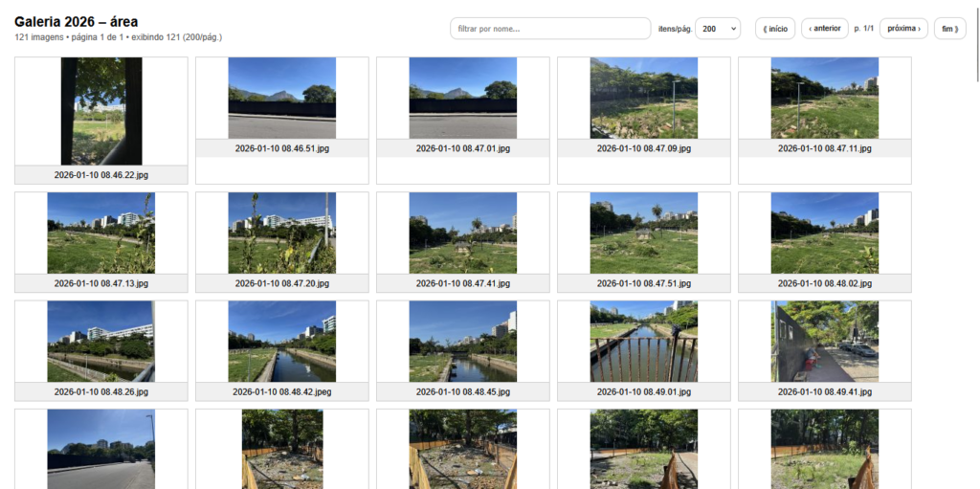The height and width of the screenshot is (489, 980).
Task: Open thumbnail 2026-01-10 08.47.20.jpg
Action: click(x=281, y=233)
